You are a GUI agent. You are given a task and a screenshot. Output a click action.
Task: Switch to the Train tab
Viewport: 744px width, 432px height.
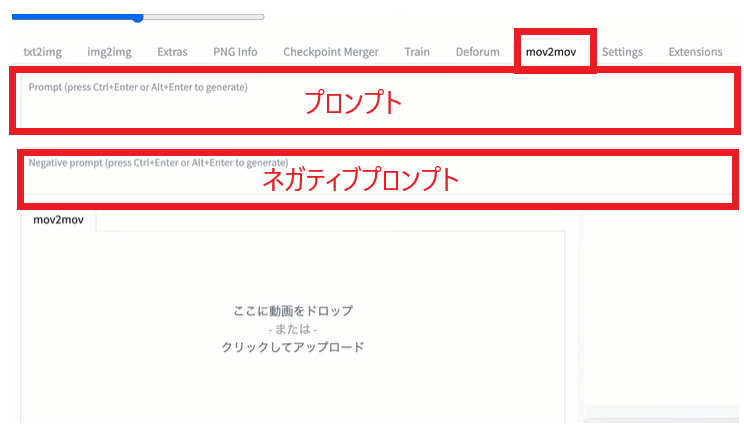(x=417, y=52)
